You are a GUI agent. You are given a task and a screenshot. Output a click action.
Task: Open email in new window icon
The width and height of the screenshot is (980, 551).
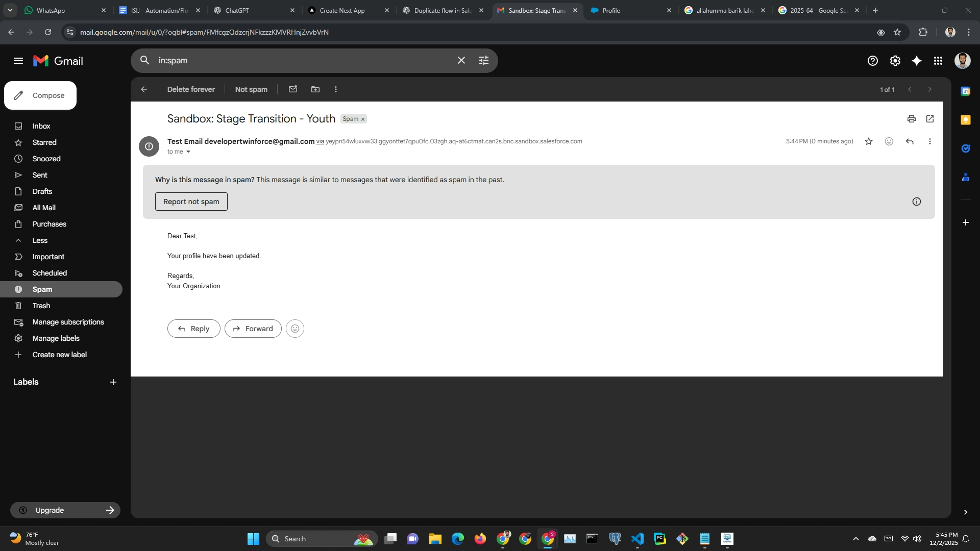[929, 119]
